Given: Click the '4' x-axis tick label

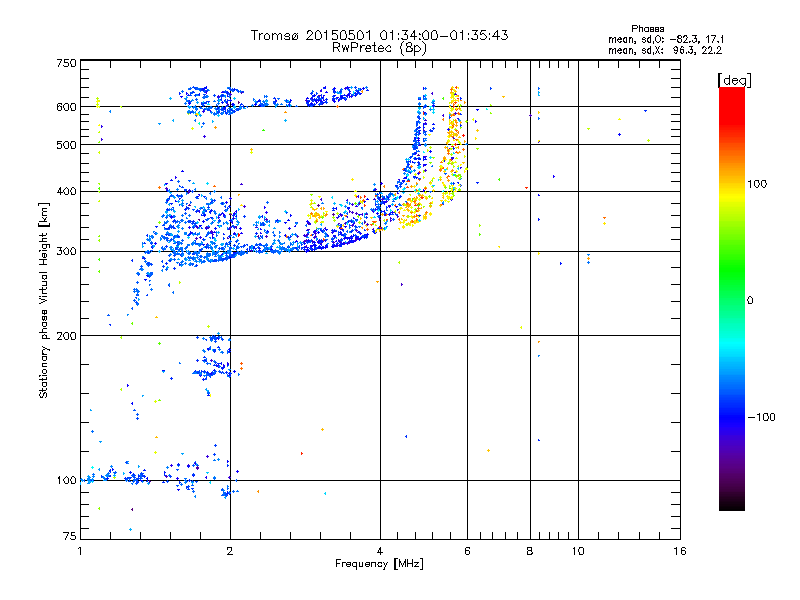Looking at the screenshot, I should pyautogui.click(x=380, y=551).
